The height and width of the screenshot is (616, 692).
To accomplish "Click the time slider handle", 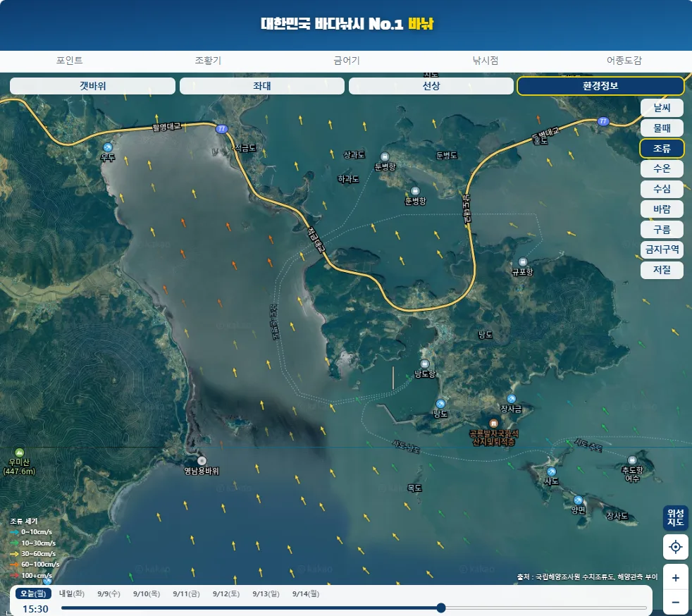I will (441, 608).
